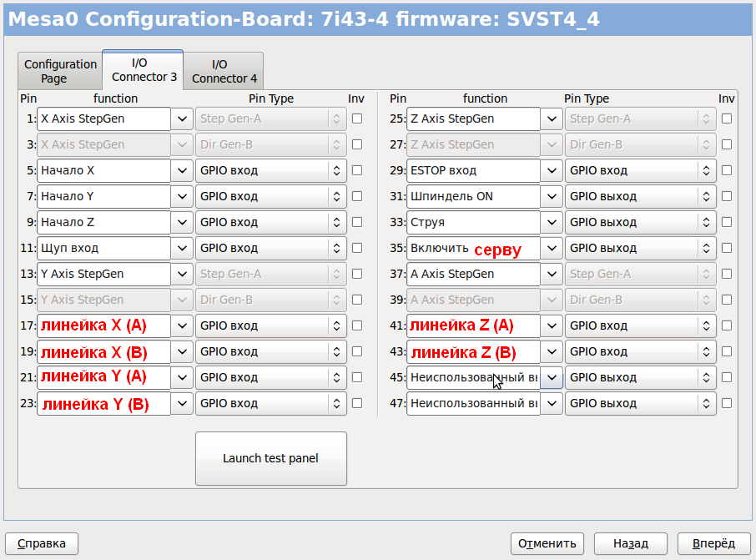Check Inv checkbox for pin 23

(x=357, y=403)
